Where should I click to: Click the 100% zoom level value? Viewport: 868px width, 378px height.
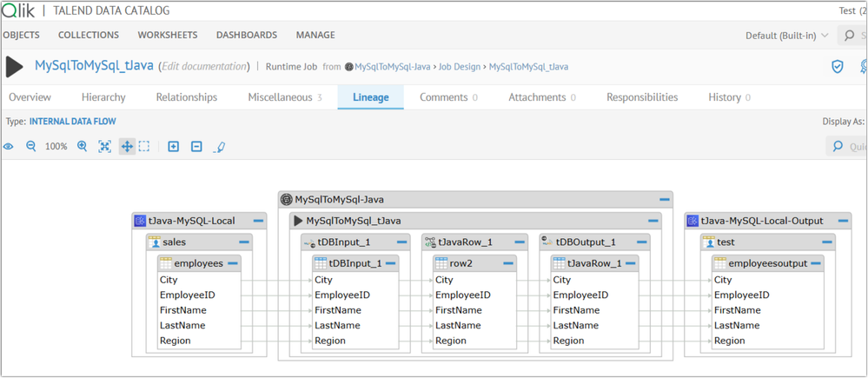56,147
